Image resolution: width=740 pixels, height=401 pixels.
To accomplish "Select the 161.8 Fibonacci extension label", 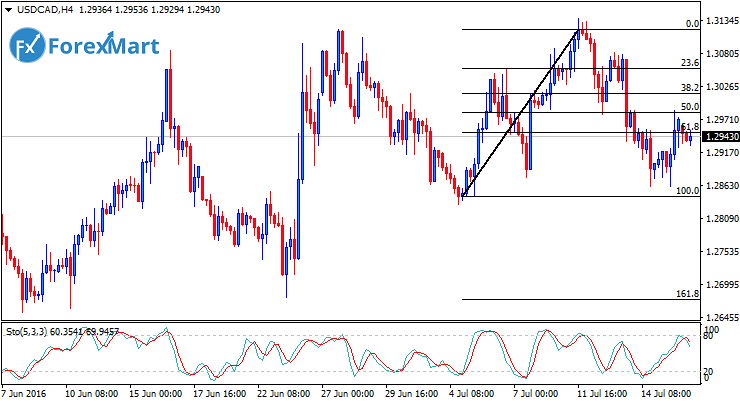I will (687, 294).
